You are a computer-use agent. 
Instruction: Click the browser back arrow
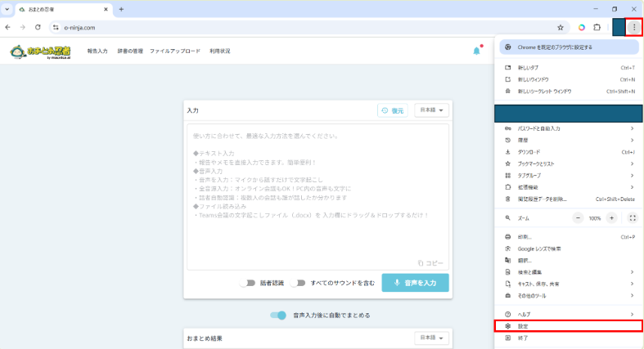pyautogui.click(x=8, y=28)
